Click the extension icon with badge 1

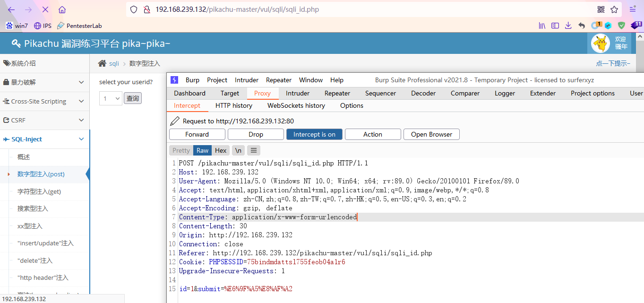pyautogui.click(x=596, y=25)
